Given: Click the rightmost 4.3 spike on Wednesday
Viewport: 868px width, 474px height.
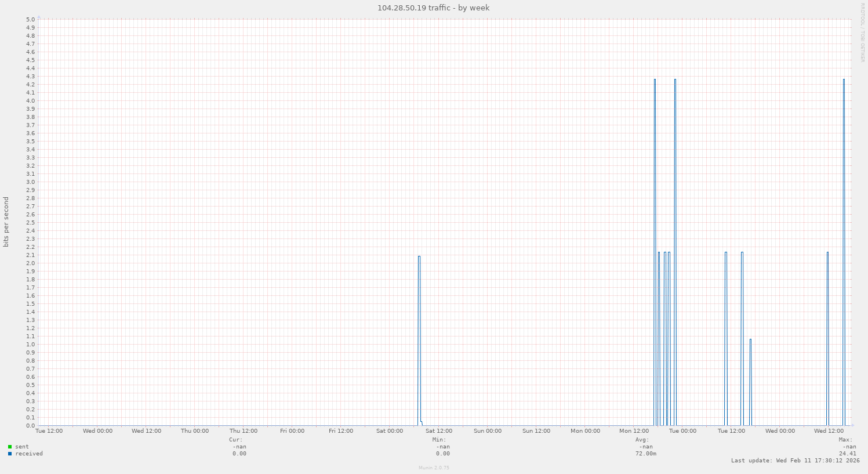Looking at the screenshot, I should tap(844, 249).
